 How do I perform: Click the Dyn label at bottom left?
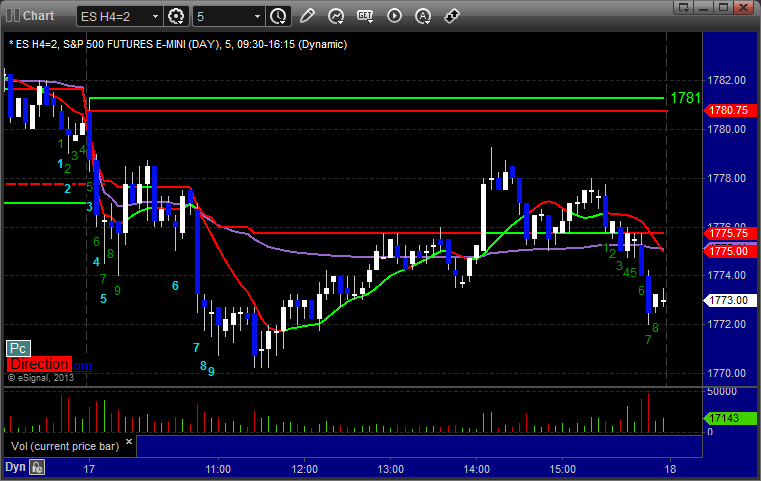[x=15, y=467]
